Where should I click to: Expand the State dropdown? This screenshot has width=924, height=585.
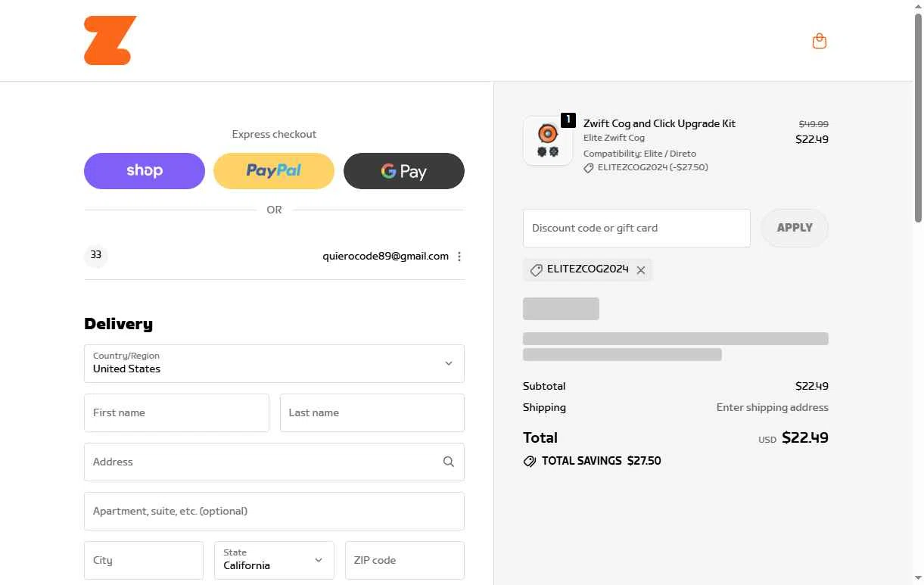point(274,560)
